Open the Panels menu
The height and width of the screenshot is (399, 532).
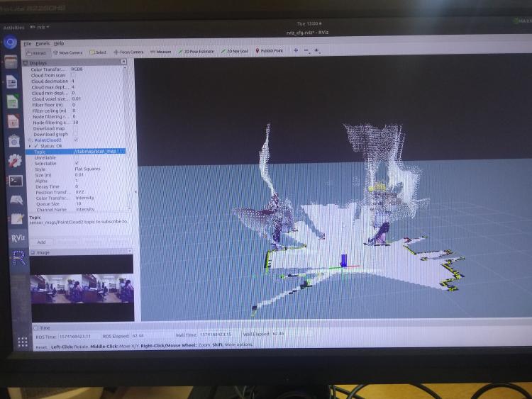[x=43, y=43]
